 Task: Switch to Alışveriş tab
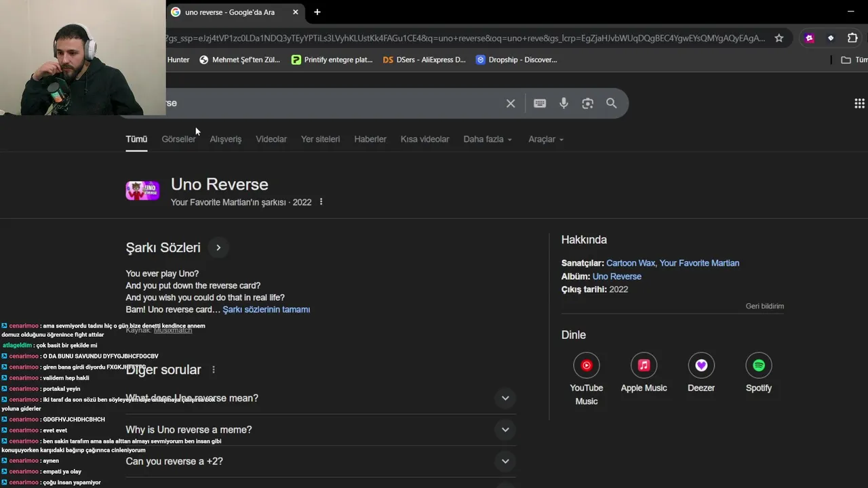coord(226,139)
